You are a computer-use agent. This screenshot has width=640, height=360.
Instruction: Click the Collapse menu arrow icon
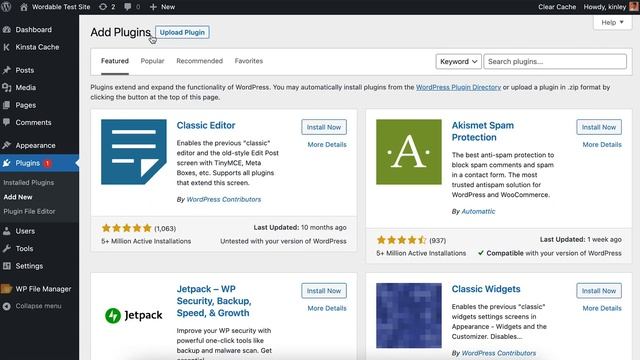(x=7, y=306)
